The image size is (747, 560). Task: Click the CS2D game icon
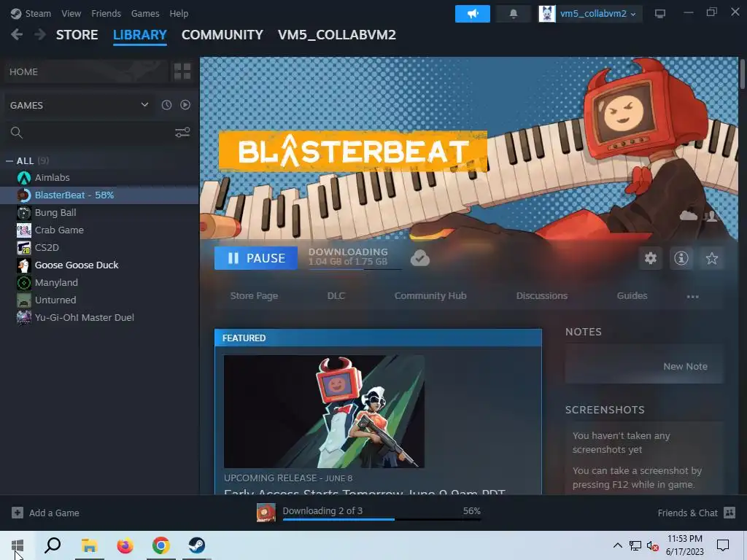(x=24, y=248)
